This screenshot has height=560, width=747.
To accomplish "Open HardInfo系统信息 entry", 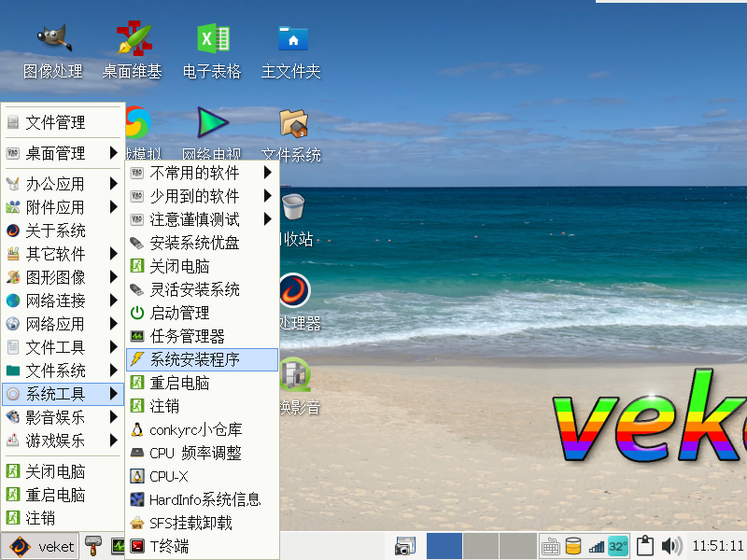I will [202, 499].
